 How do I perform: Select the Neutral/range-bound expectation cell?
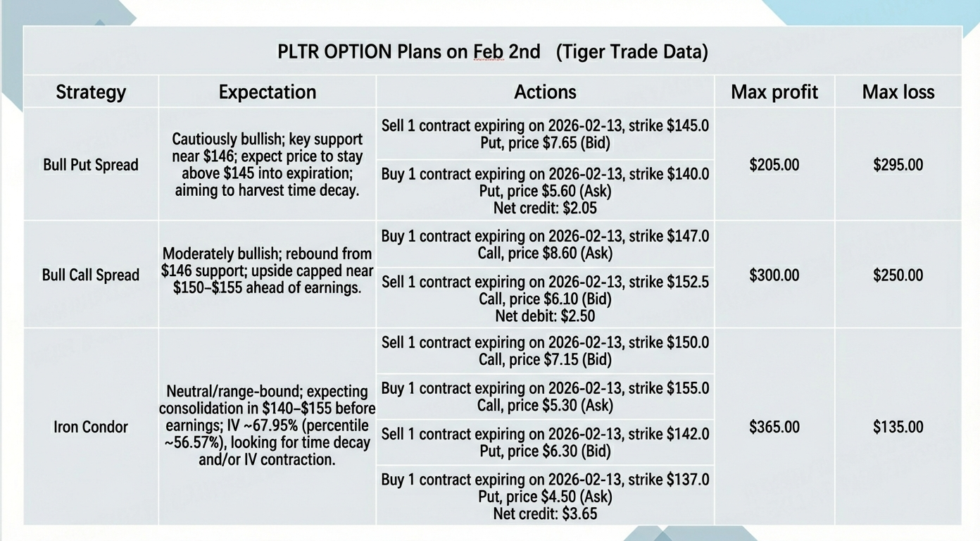[268, 425]
